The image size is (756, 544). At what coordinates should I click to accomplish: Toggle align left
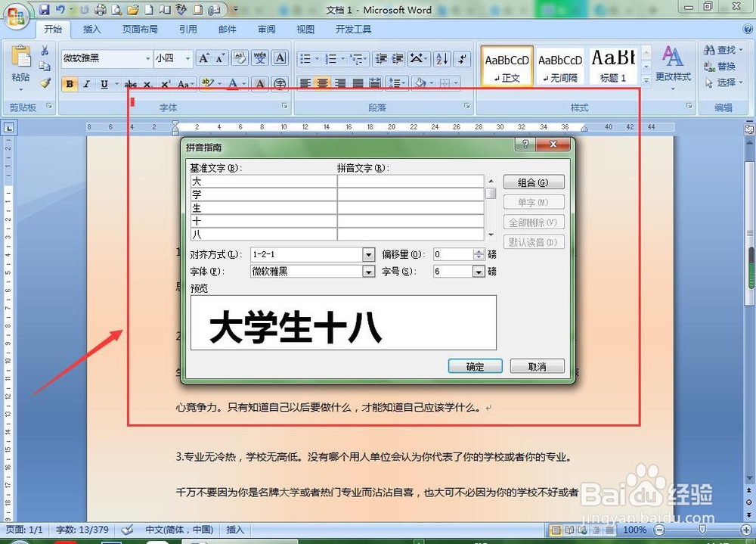pos(305,83)
